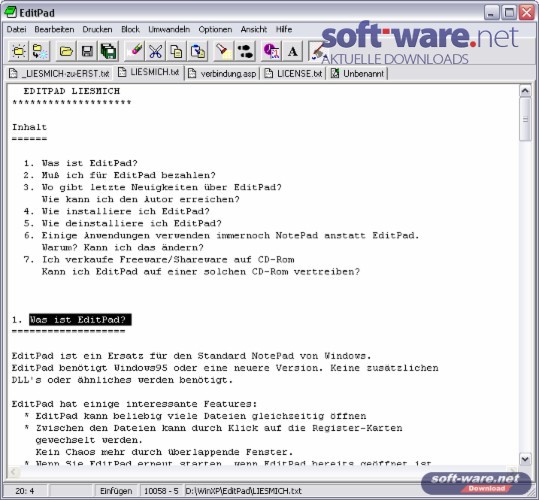Image resolution: width=539 pixels, height=500 pixels.
Task: Click line '2. Muß ich für EditPad bezahlen?'
Action: 119,175
